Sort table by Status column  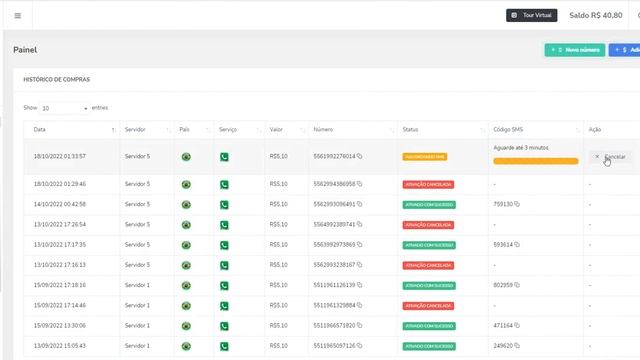coord(443,129)
